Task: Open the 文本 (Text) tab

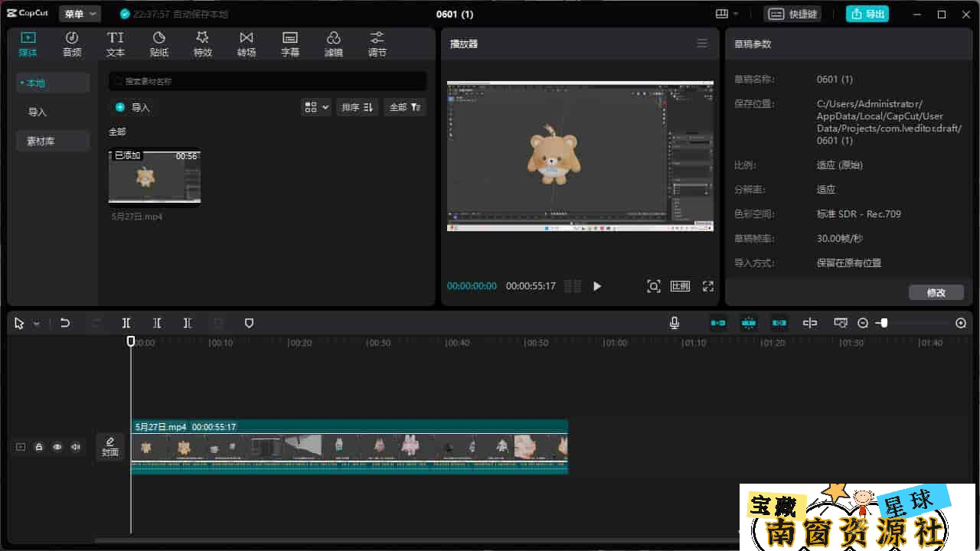Action: (116, 44)
